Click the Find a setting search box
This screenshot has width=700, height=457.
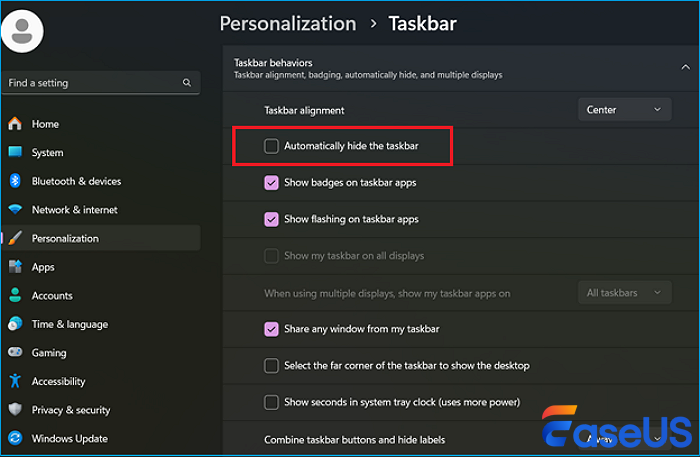[90, 83]
